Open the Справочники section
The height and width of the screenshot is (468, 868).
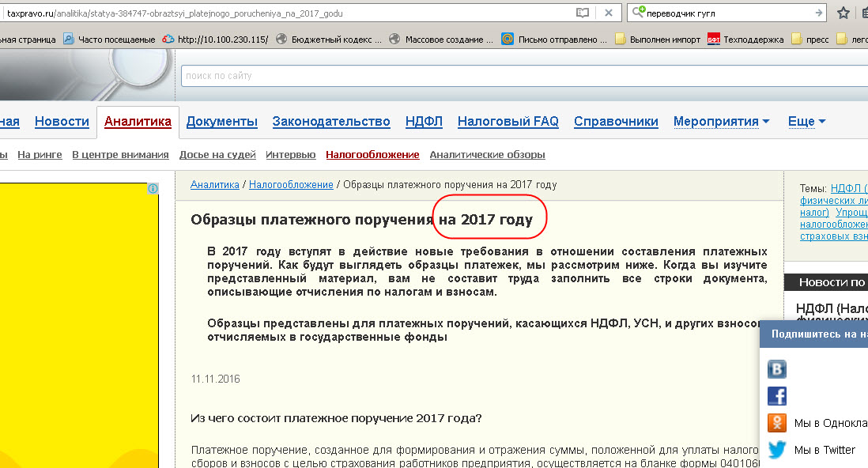pyautogui.click(x=616, y=121)
